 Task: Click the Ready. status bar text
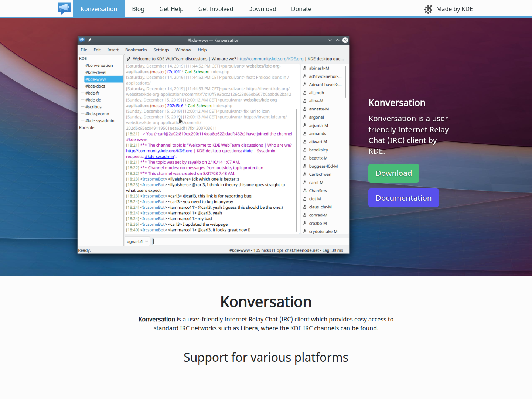(84, 250)
